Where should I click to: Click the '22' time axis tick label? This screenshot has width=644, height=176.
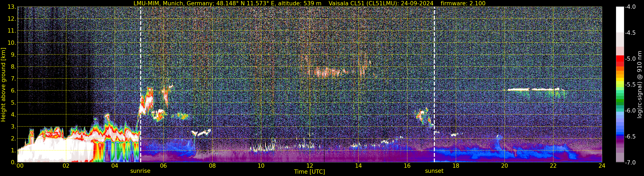click(553, 166)
